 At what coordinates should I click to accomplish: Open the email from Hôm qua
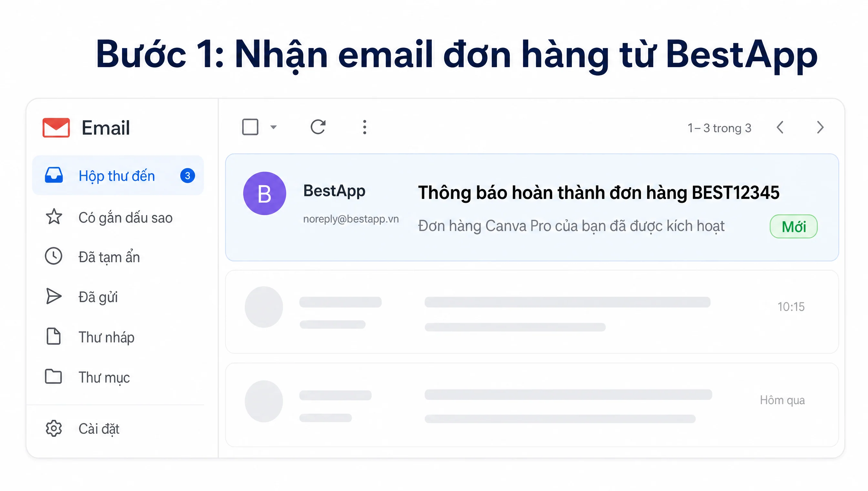[x=532, y=405]
